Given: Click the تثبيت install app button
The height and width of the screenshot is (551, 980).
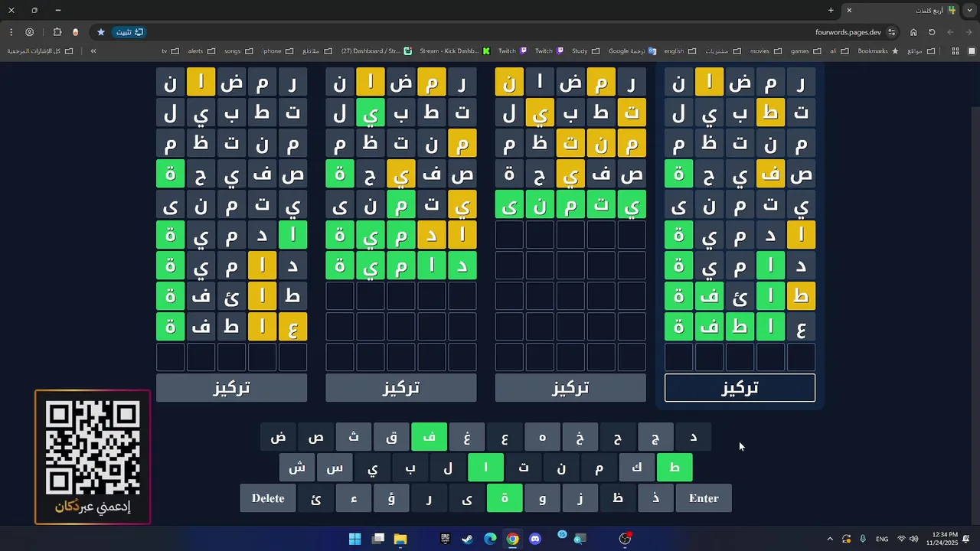Looking at the screenshot, I should point(129,32).
